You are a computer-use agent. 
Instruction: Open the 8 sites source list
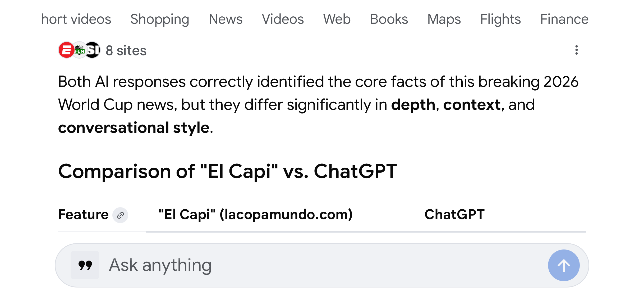(126, 50)
